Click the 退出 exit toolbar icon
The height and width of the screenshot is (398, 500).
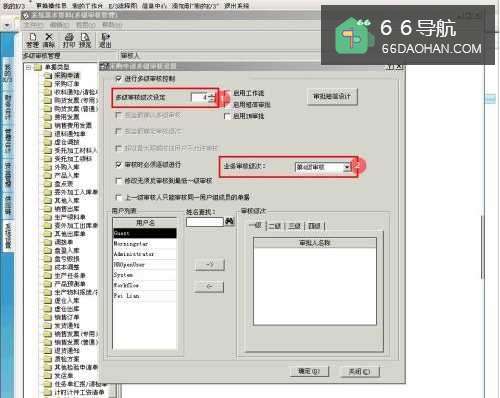click(x=105, y=40)
